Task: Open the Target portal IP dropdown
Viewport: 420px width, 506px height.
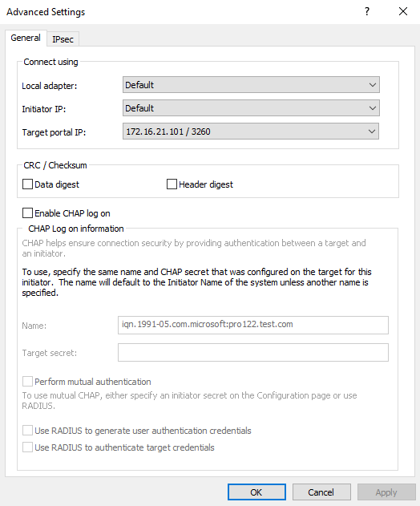Action: 251,132
